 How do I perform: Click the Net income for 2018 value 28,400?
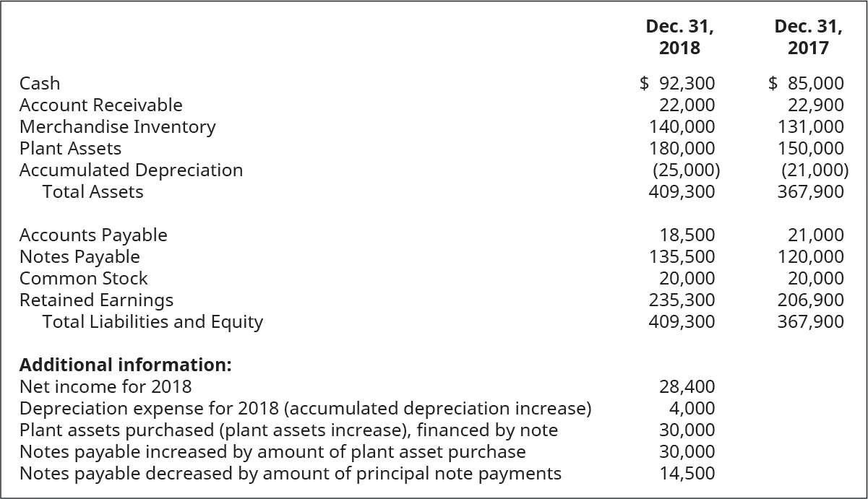(x=687, y=387)
